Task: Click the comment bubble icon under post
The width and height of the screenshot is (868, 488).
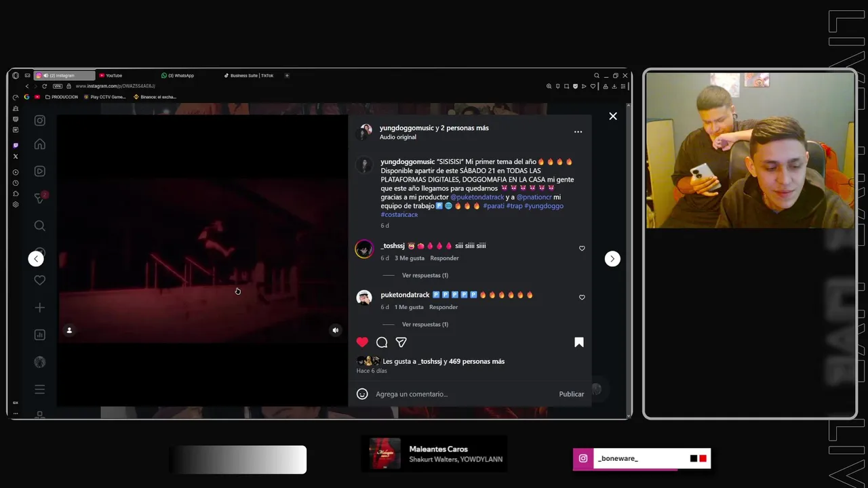Action: [382, 342]
